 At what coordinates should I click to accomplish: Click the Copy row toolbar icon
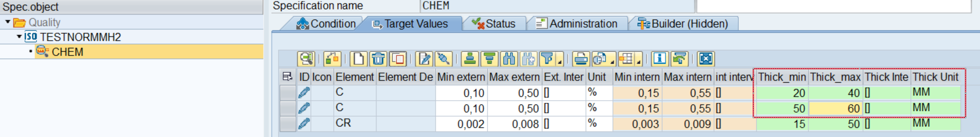398,59
